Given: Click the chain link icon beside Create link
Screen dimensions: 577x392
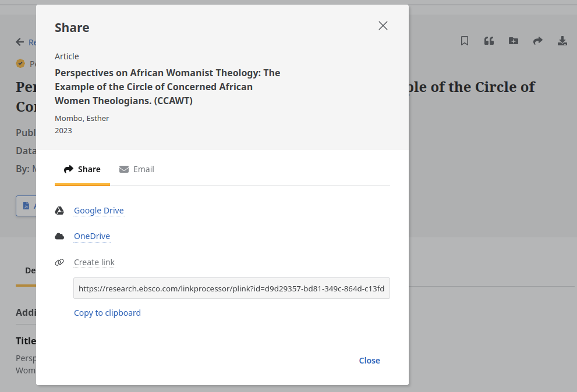Looking at the screenshot, I should pyautogui.click(x=59, y=262).
